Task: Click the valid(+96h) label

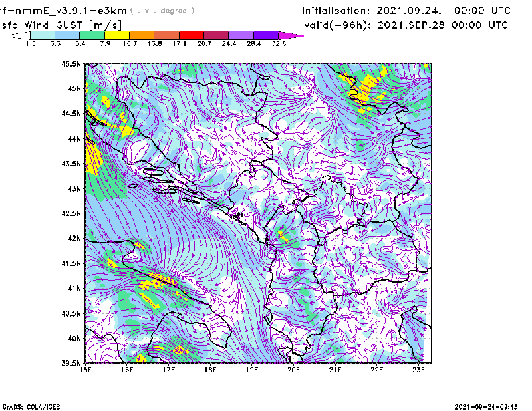Action: point(338,25)
